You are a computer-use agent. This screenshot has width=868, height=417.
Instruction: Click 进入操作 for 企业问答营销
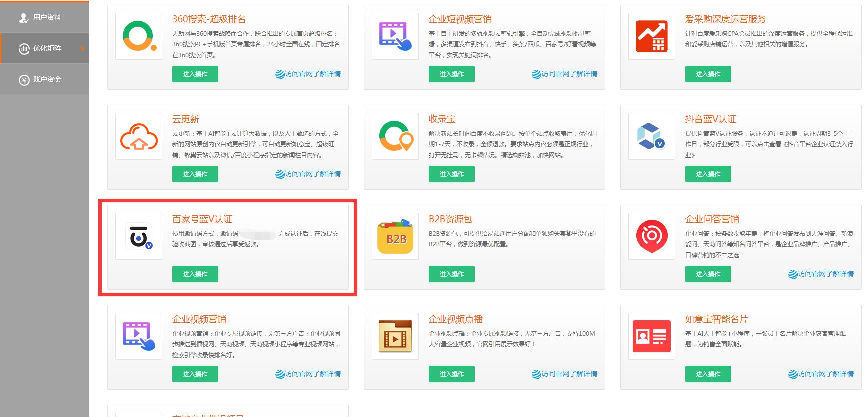click(708, 274)
